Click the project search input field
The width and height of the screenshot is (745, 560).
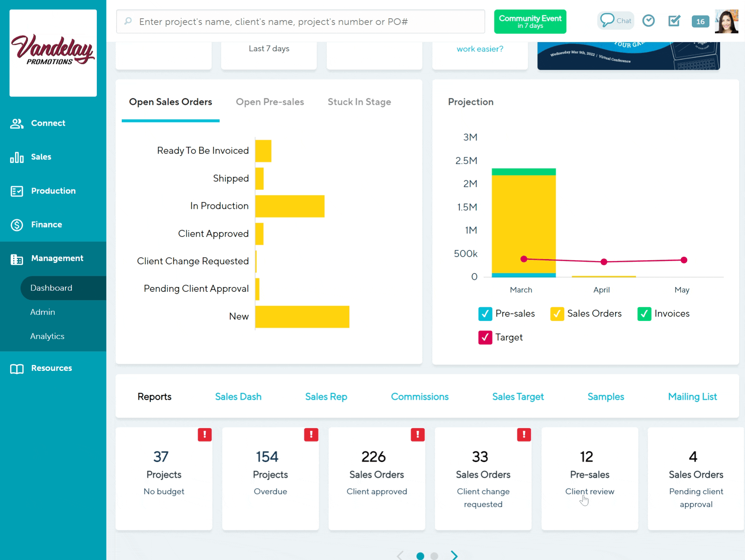click(300, 22)
